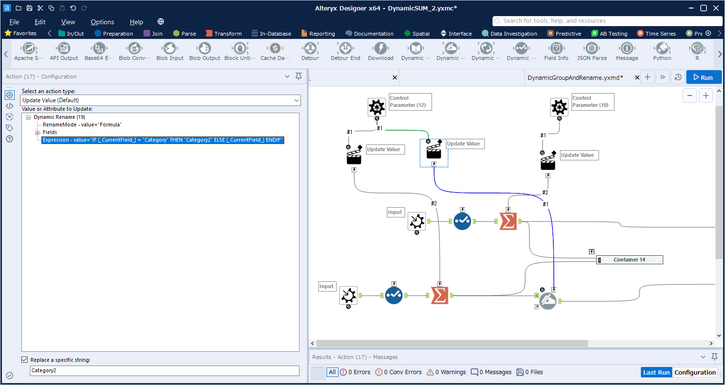725x385 pixels.
Task: Switch results to Last Run
Action: point(656,372)
